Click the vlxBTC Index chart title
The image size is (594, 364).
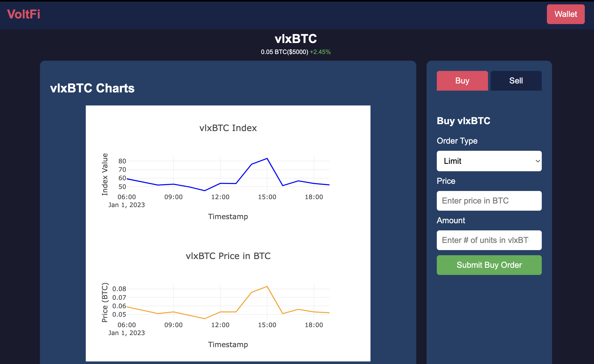coord(228,128)
